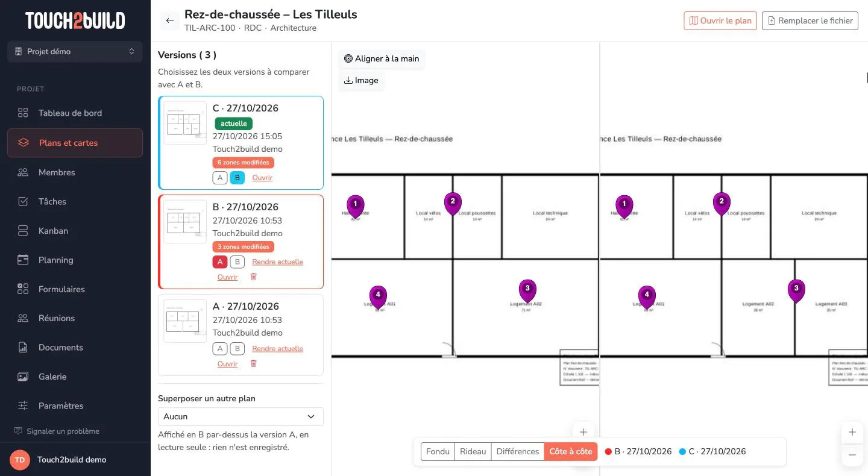
Task: Click Aligner à la main button
Action: click(381, 58)
